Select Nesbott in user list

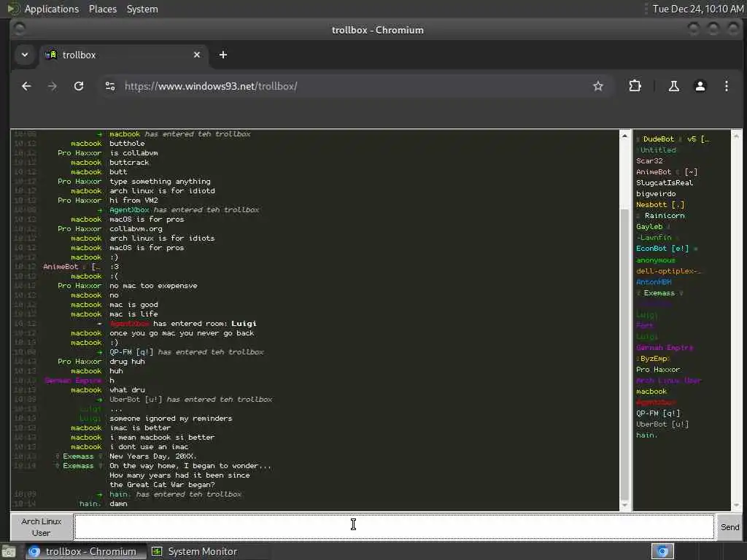click(659, 205)
